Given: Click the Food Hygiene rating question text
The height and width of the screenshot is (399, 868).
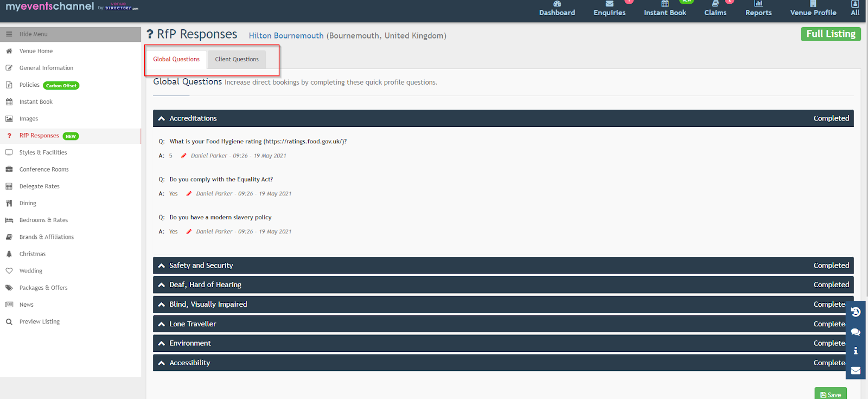Looking at the screenshot, I should (x=258, y=142).
